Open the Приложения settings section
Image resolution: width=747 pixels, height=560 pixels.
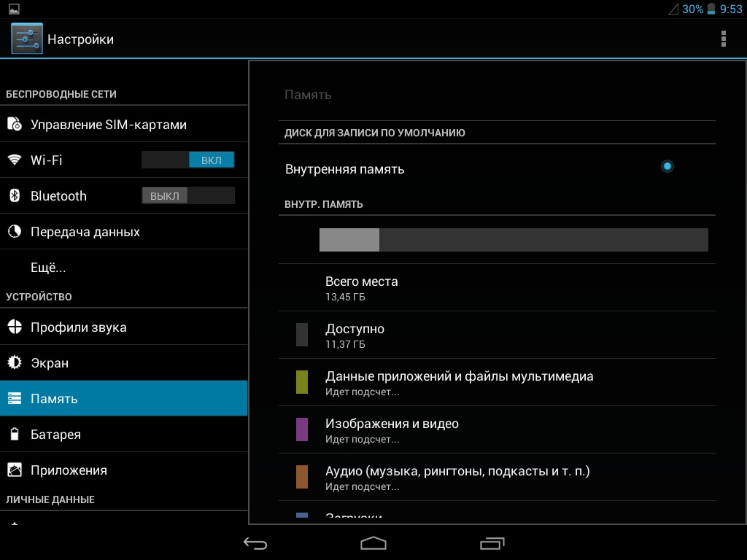[69, 470]
